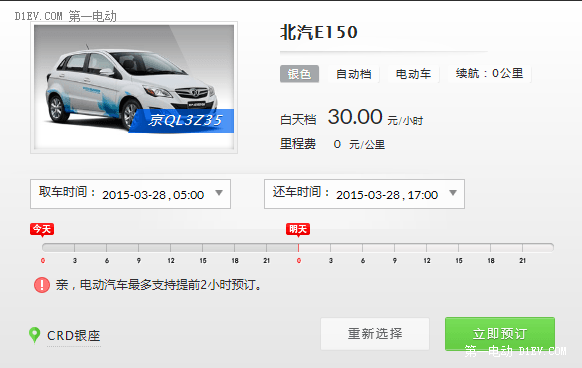This screenshot has height=368, width=582.
Task: Click the 里程费 mileage fee label
Action: tap(298, 144)
